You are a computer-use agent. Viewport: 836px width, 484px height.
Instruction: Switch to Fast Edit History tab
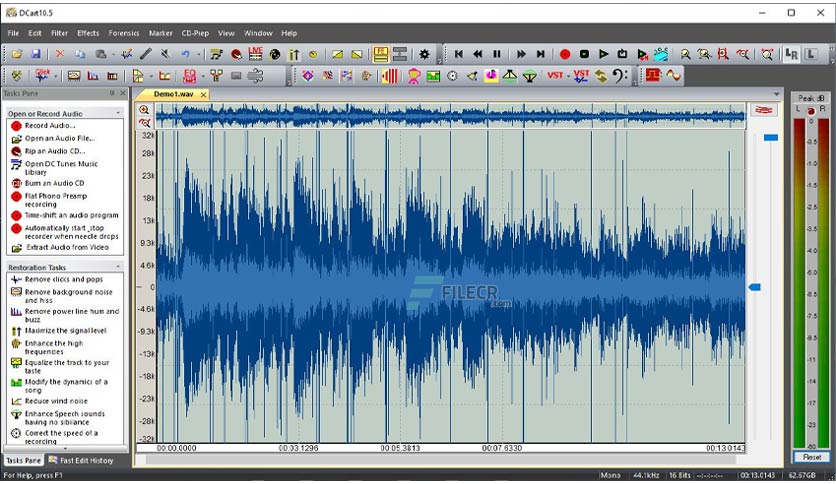click(81, 460)
